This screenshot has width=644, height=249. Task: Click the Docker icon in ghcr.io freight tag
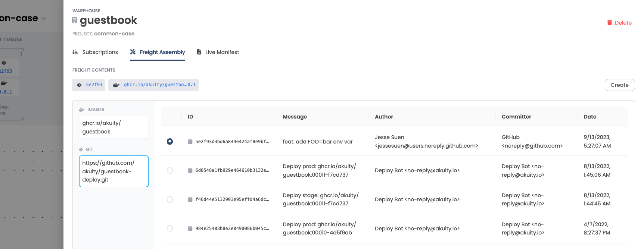(116, 85)
